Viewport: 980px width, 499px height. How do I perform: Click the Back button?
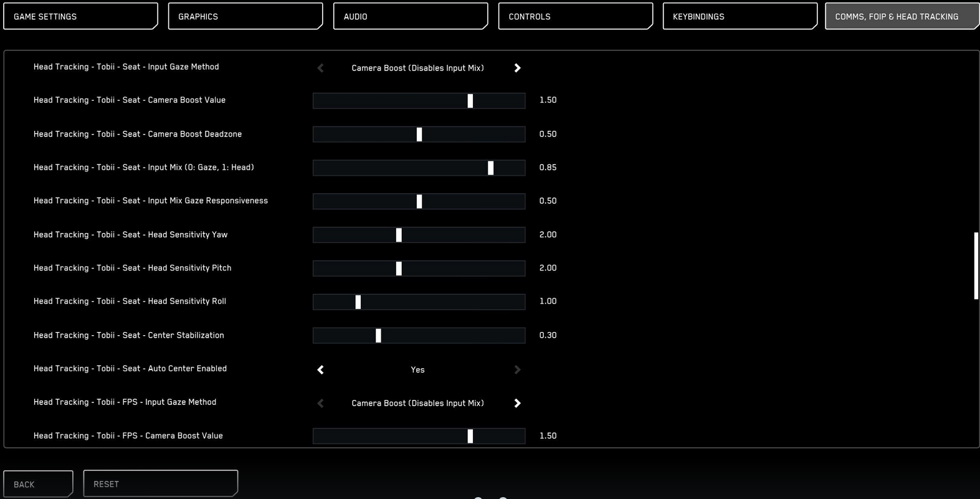pos(38,484)
